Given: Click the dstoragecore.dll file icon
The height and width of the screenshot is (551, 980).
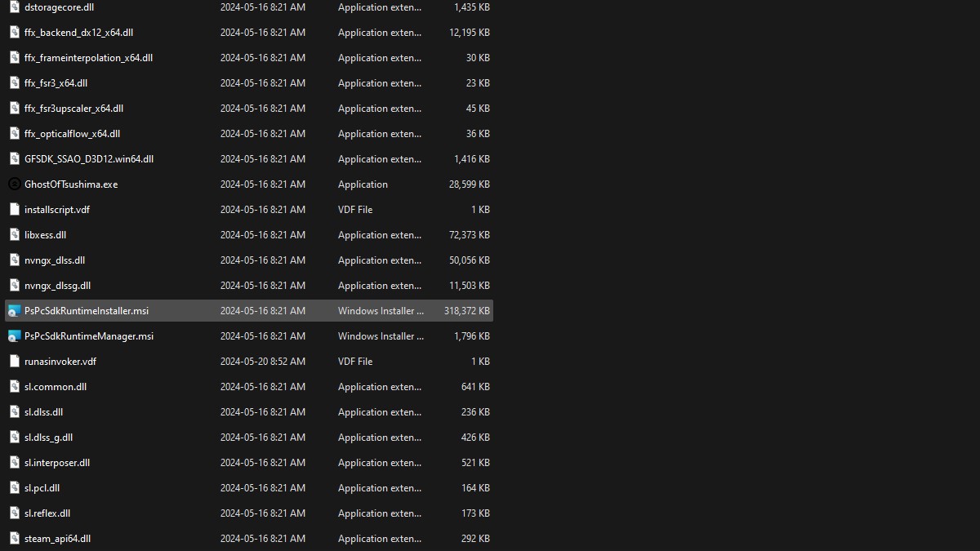Looking at the screenshot, I should click(14, 7).
